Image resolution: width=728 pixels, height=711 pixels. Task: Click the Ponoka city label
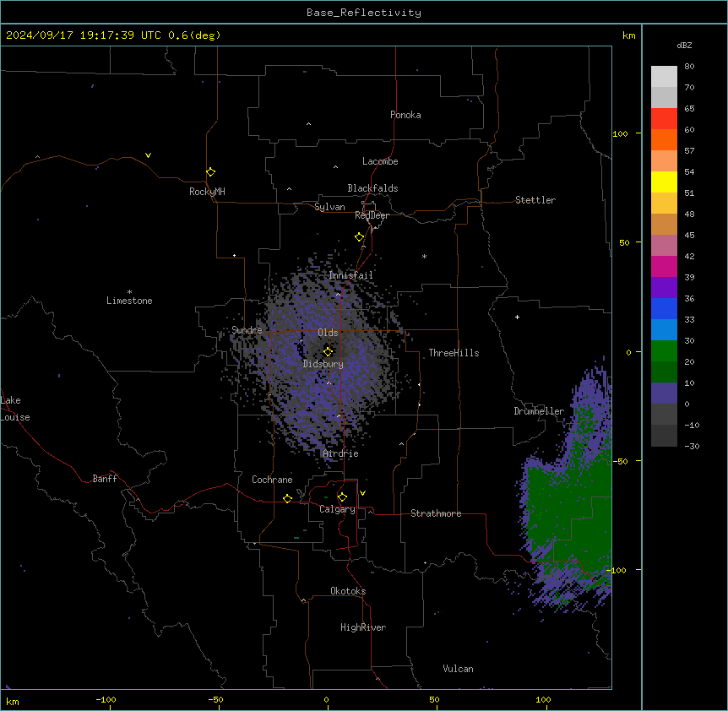coord(405,115)
